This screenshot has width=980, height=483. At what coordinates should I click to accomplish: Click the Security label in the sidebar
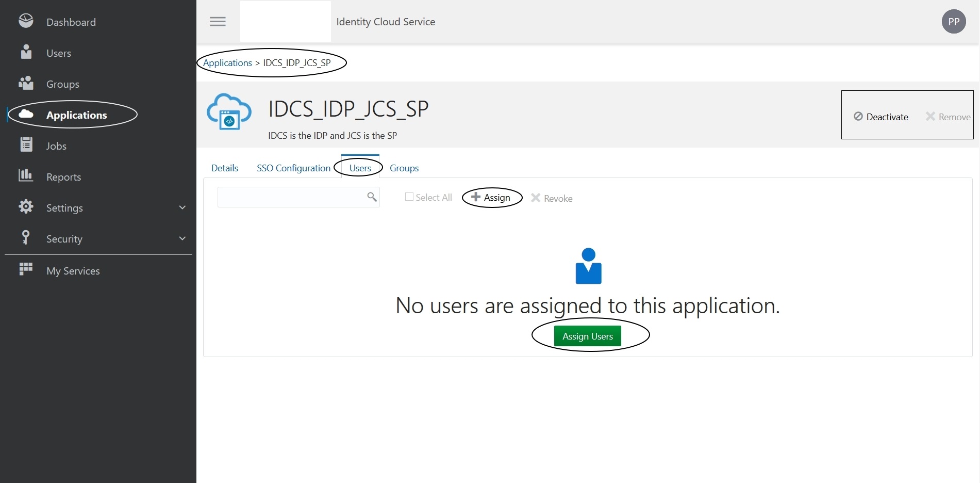point(64,239)
